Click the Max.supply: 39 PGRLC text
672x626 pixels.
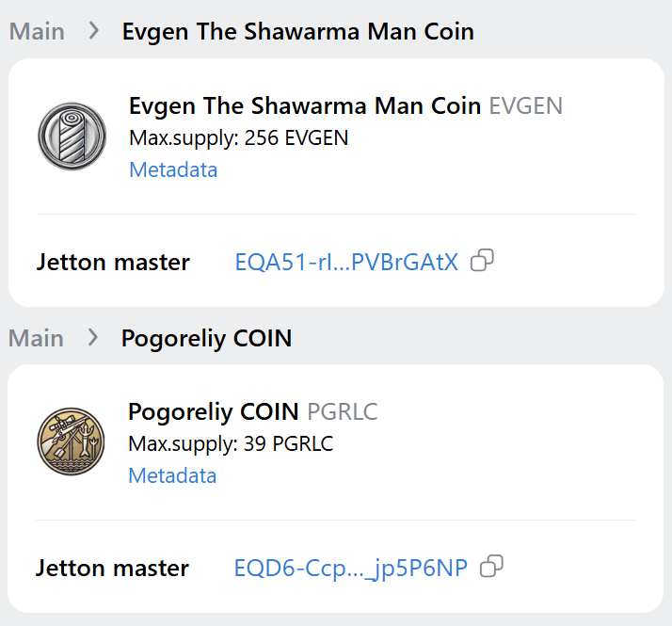click(231, 444)
